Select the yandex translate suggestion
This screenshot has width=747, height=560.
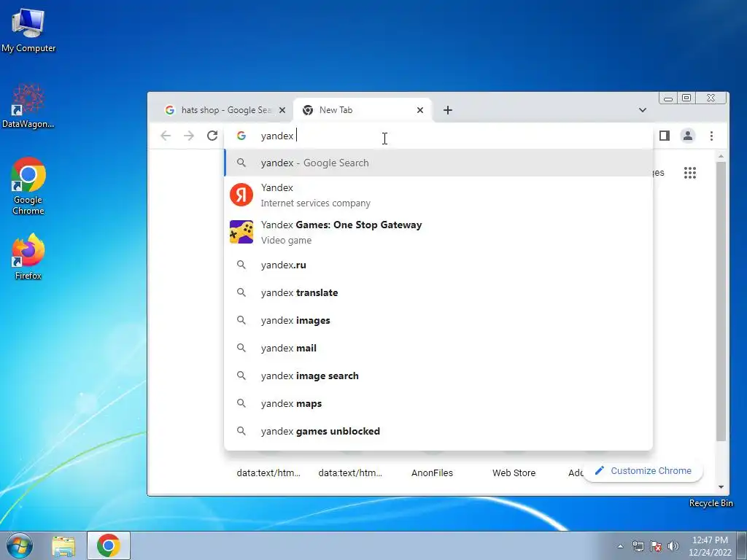[438, 292]
